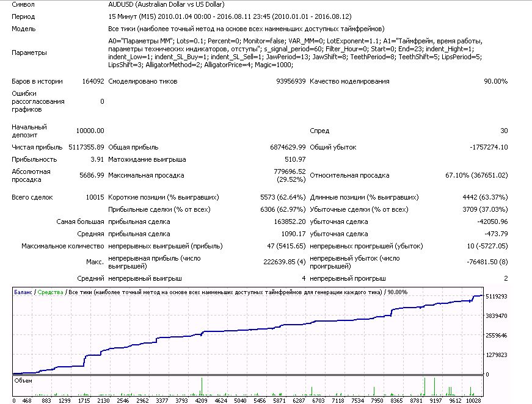
Task: Select the loss trades value 3709 (37.03%)
Action: (485, 209)
